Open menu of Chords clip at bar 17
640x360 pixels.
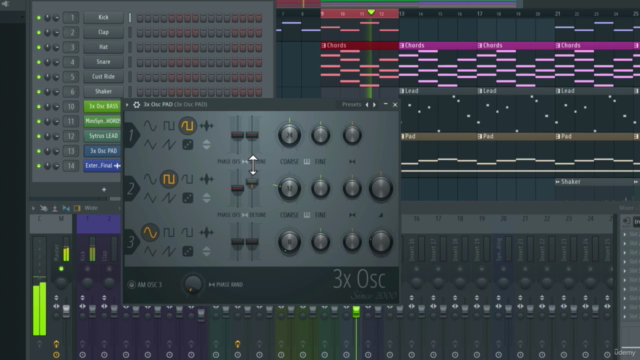pos(480,45)
